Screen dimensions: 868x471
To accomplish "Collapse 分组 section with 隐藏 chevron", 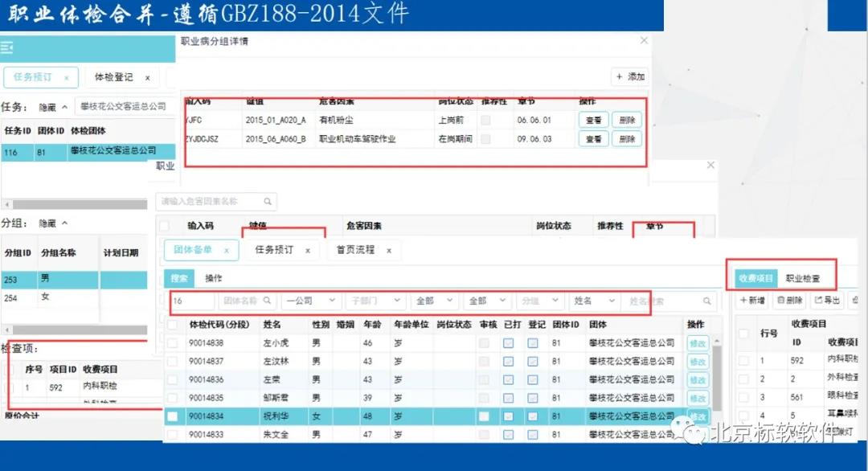I will pyautogui.click(x=54, y=223).
